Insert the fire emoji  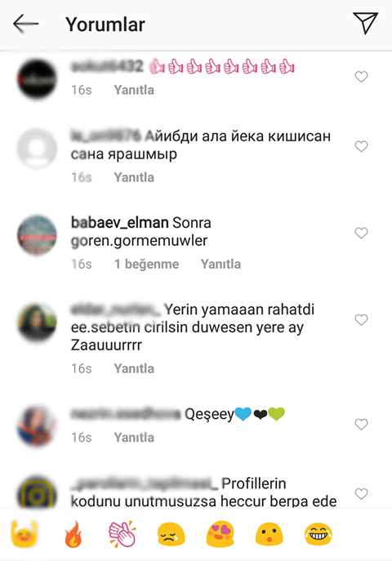(x=73, y=534)
